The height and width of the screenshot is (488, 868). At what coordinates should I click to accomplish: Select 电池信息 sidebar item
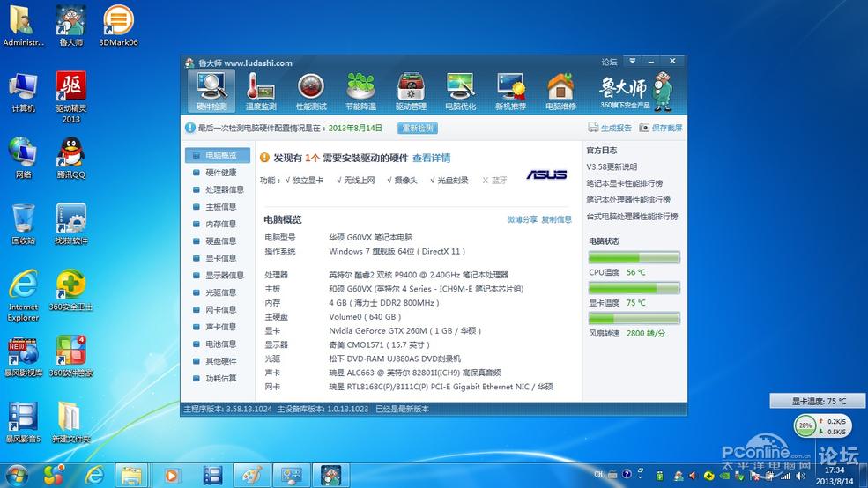[x=218, y=344]
